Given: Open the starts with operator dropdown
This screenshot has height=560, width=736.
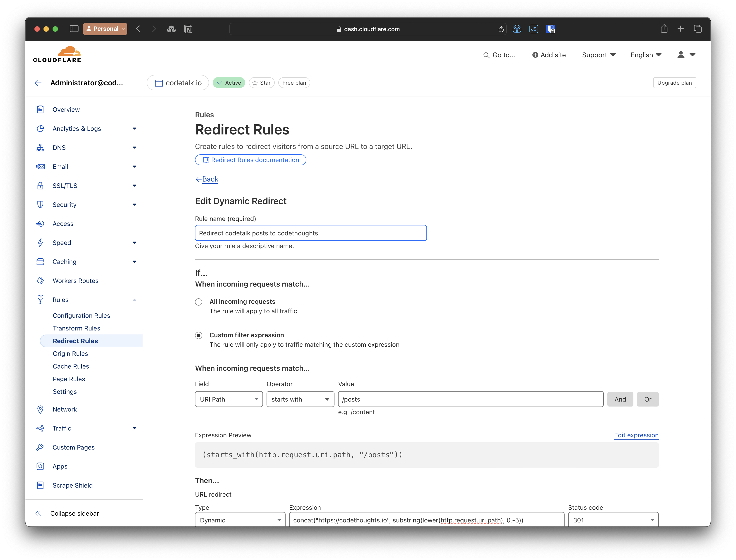Looking at the screenshot, I should pyautogui.click(x=300, y=399).
